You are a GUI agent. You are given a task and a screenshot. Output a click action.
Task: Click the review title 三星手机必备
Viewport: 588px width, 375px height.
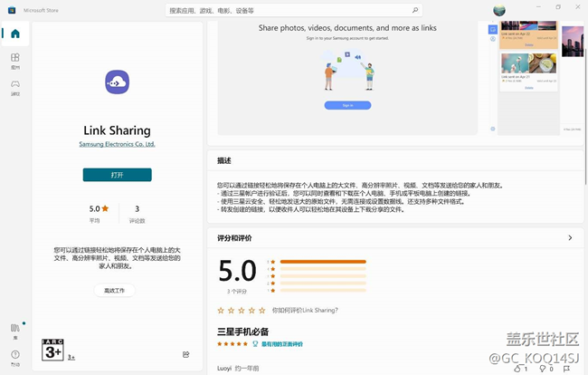pyautogui.click(x=243, y=332)
